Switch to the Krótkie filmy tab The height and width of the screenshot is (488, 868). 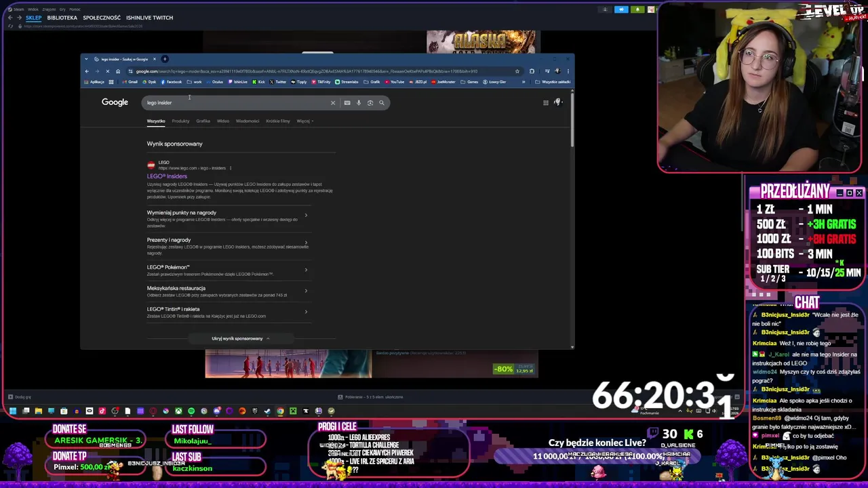[278, 121]
